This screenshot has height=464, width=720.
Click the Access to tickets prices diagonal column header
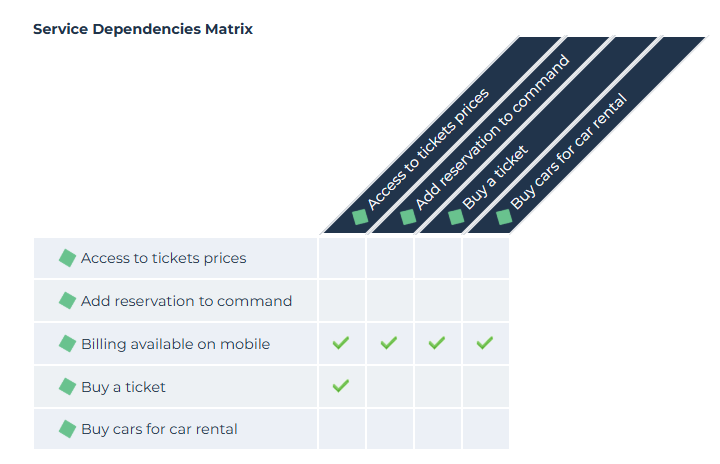[x=430, y=148]
